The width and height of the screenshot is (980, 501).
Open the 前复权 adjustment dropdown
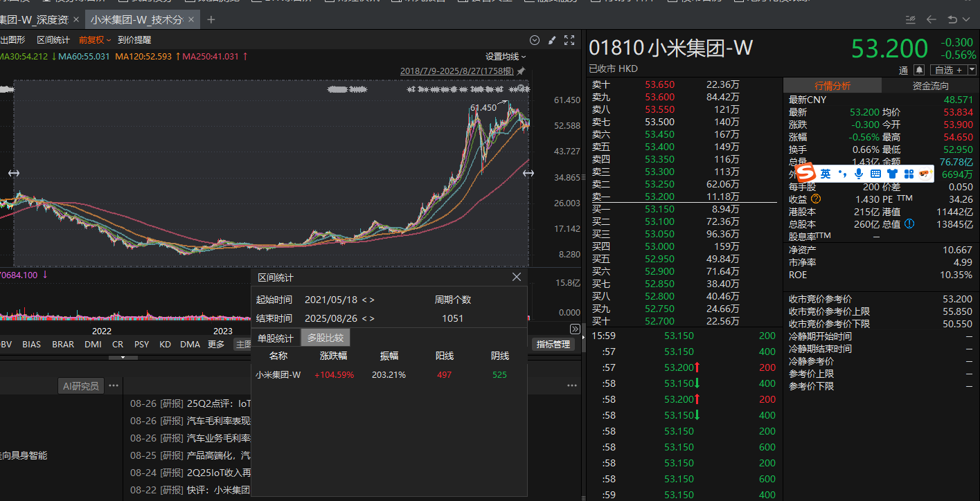[x=96, y=40]
